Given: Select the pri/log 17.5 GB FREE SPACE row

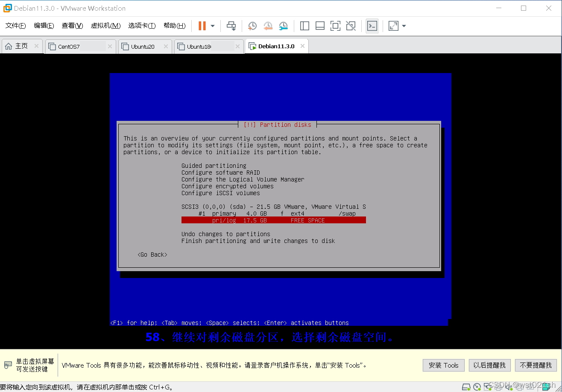Looking at the screenshot, I should 274,220.
